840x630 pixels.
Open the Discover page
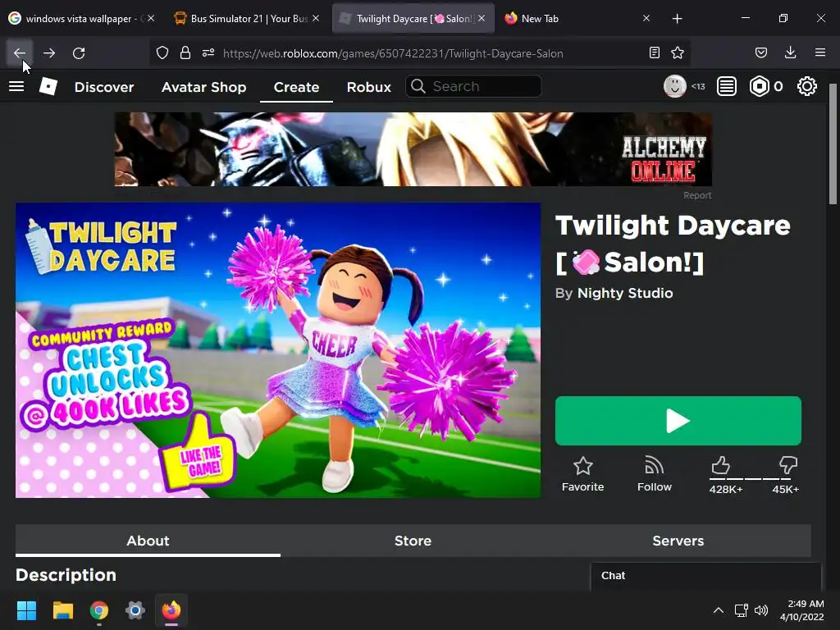[x=104, y=87]
